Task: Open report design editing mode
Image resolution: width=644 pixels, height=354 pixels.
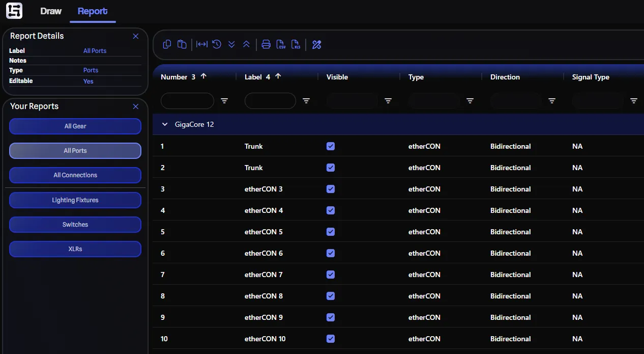Action: click(316, 44)
